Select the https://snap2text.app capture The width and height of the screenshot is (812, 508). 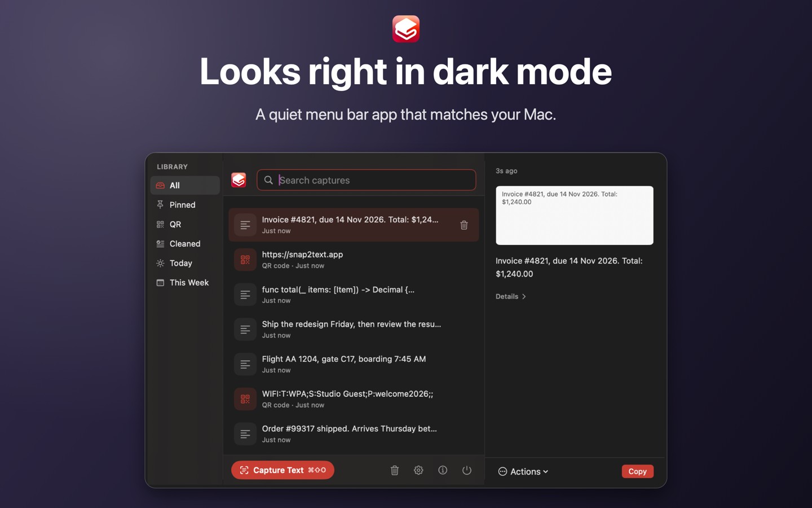pyautogui.click(x=354, y=260)
